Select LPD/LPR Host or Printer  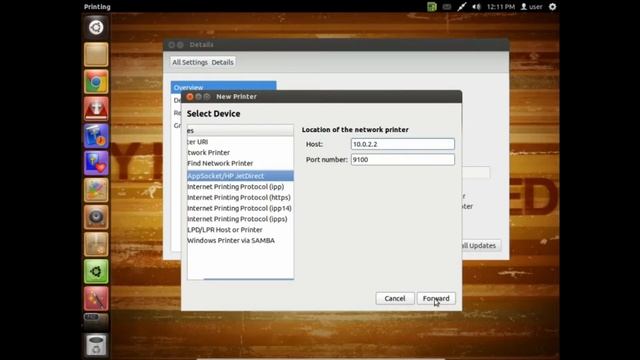tap(240, 230)
